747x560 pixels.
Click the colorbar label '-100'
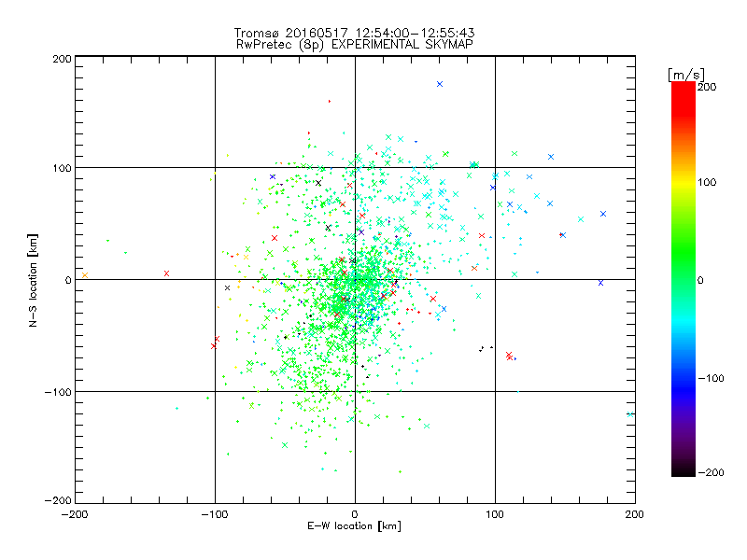pyautogui.click(x=711, y=378)
